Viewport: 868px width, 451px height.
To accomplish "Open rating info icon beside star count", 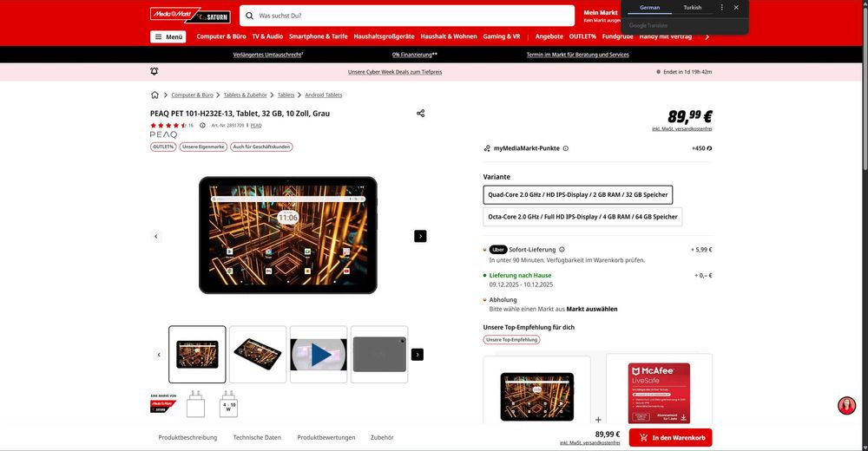I will point(202,126).
